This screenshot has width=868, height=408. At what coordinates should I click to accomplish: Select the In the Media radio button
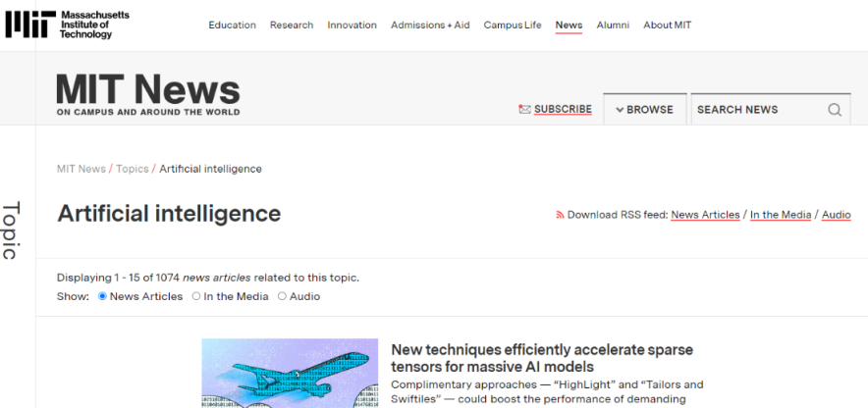tap(196, 296)
